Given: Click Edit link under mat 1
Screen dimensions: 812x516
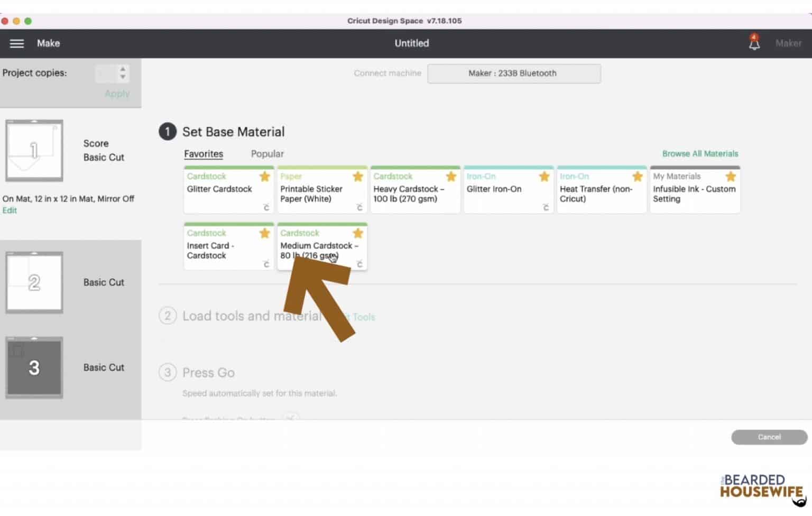Looking at the screenshot, I should point(10,210).
